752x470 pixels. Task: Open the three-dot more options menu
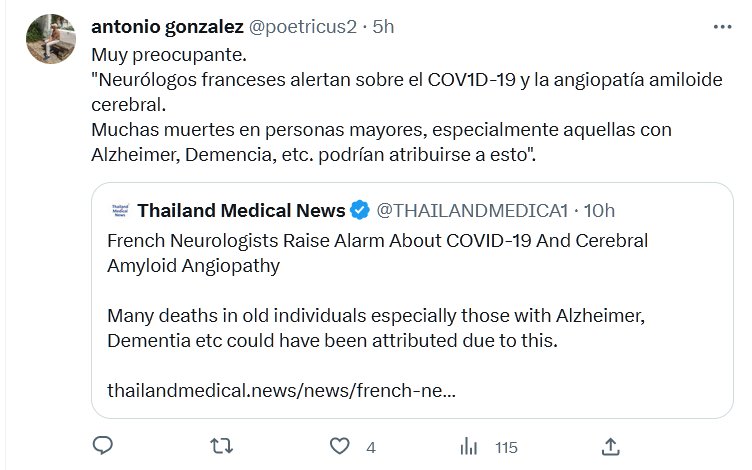point(722,27)
